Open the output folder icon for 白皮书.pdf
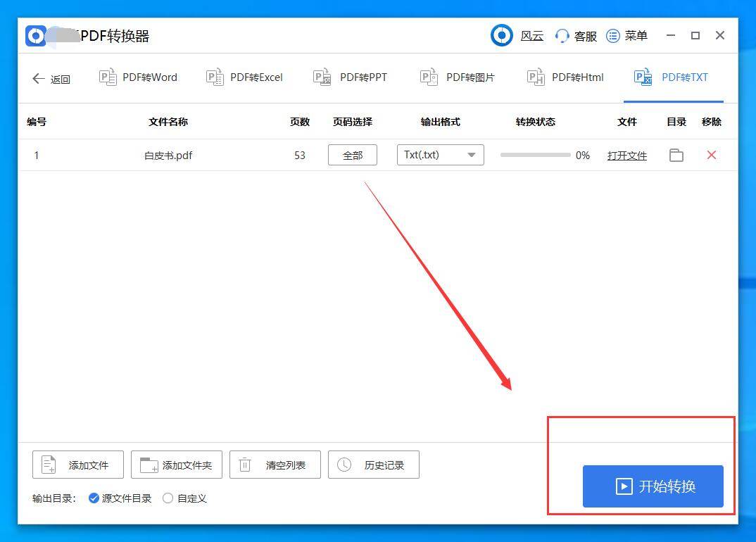Viewport: 756px width, 542px height. coord(676,155)
